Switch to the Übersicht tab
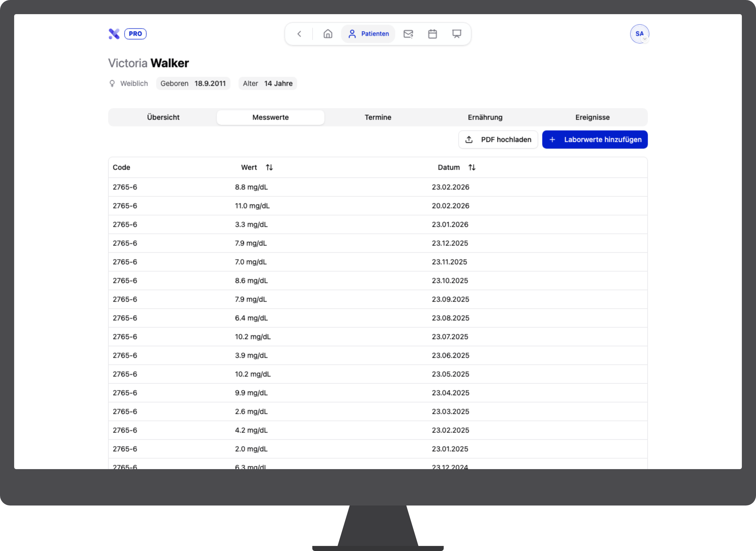Screen dimensions: 756x551 [x=163, y=118]
